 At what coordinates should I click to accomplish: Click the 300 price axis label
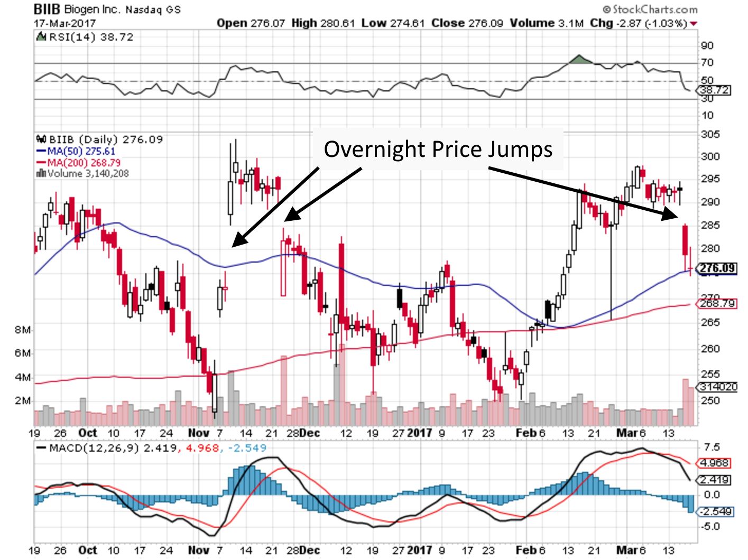pos(710,156)
